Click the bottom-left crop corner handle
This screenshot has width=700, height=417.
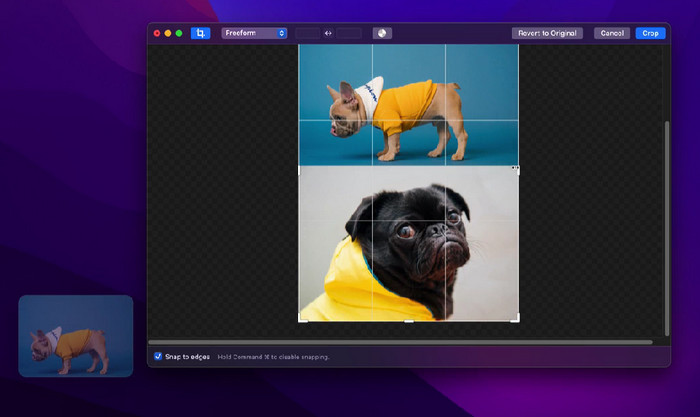(302, 319)
